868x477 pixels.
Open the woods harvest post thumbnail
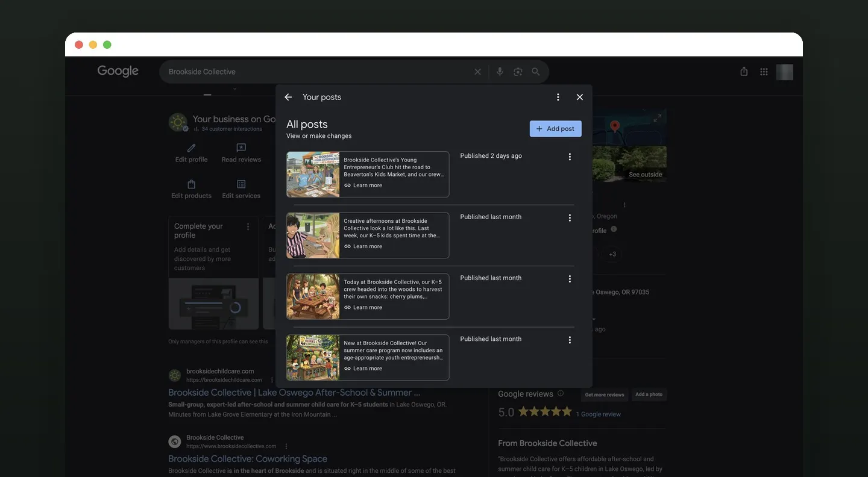coord(313,296)
